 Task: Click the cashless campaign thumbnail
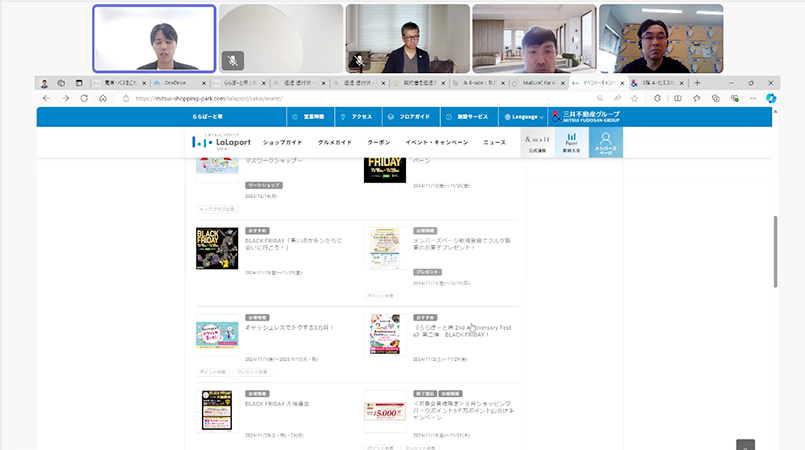pos(217,335)
